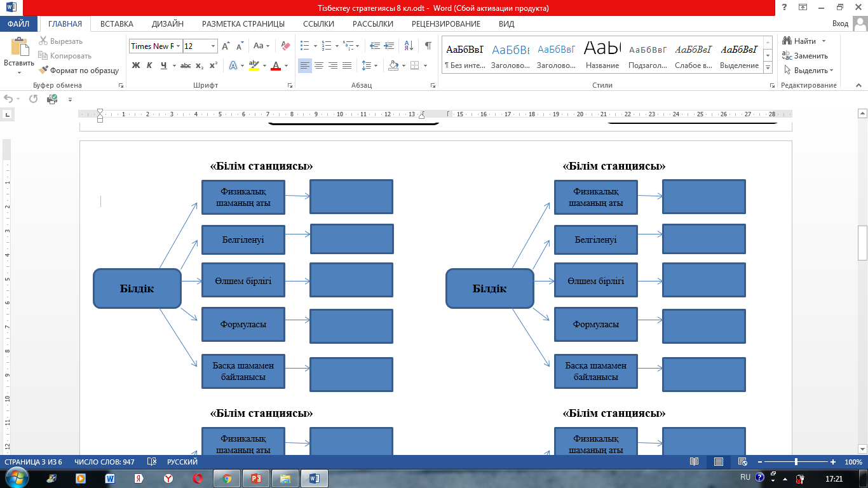Select the 'Без инте...' style

(x=465, y=55)
